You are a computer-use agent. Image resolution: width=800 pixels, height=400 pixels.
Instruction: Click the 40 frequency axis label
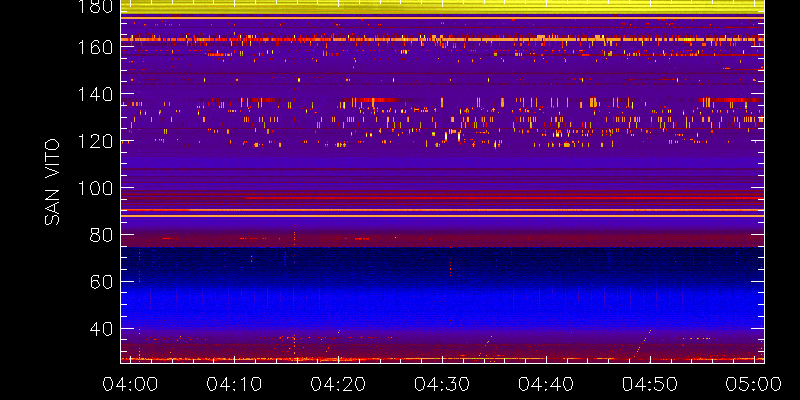coord(102,329)
